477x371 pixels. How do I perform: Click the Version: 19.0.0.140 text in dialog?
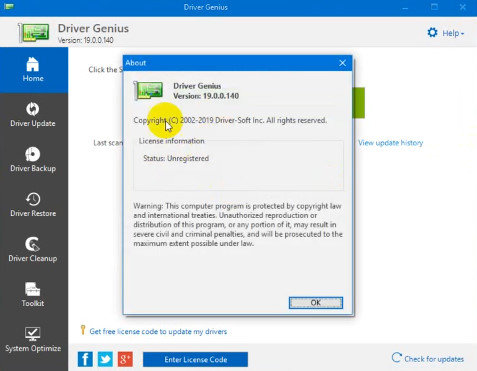206,96
